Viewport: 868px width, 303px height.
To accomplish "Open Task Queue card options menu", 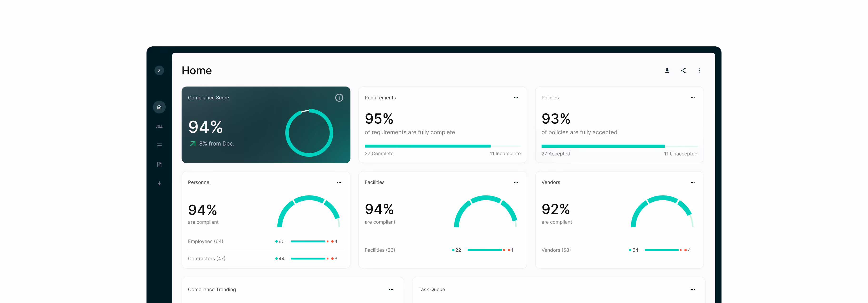I will pyautogui.click(x=692, y=289).
